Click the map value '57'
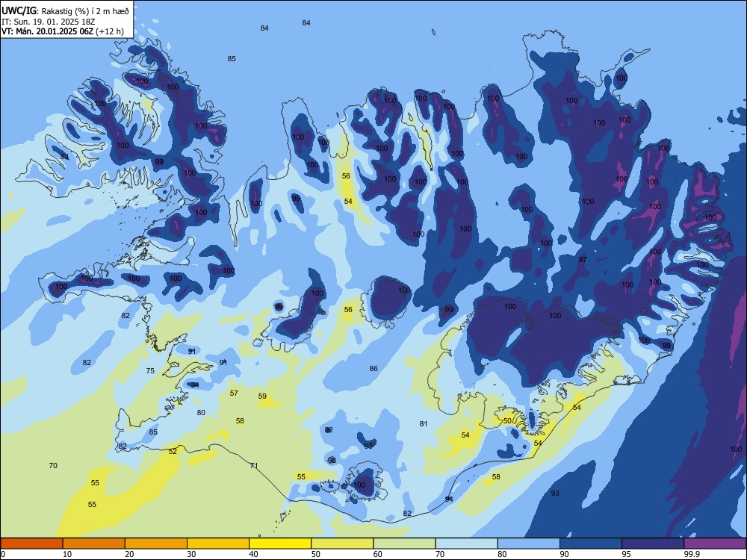 point(234,393)
